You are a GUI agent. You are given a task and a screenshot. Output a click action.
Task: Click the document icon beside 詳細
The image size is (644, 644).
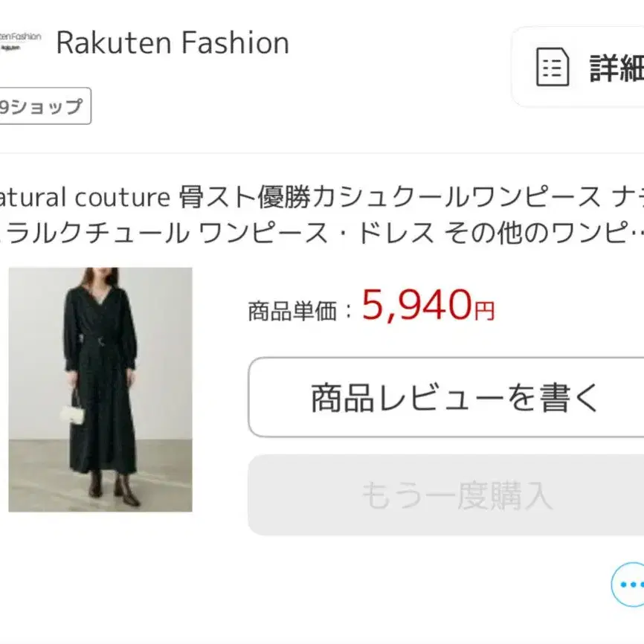pos(553,68)
